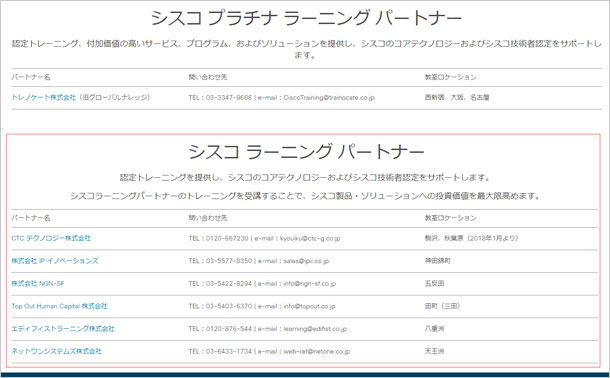Screen dimensions: 610x378
Task: Open エディフィストラーニング株式会社 link
Action: [63, 329]
